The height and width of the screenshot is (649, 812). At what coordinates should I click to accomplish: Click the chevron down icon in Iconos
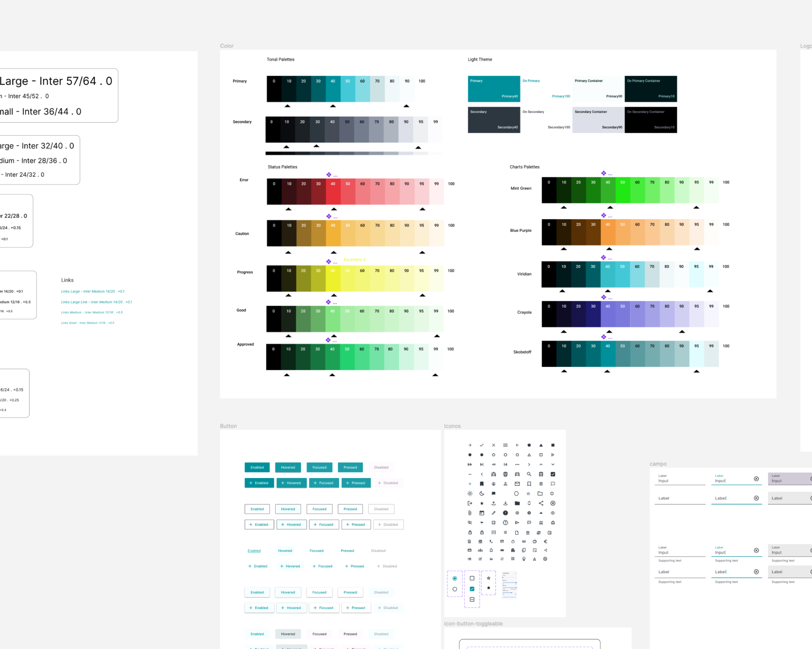point(553,465)
